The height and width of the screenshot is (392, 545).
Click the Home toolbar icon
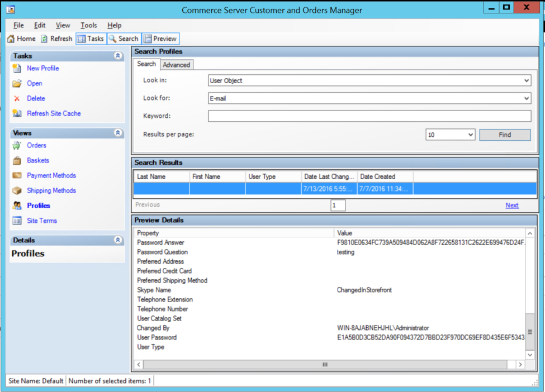(11, 39)
